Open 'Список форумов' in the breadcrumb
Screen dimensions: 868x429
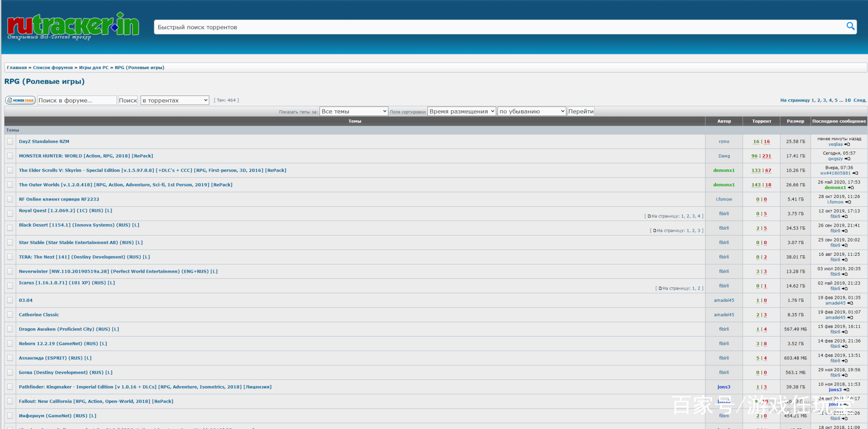click(x=53, y=68)
